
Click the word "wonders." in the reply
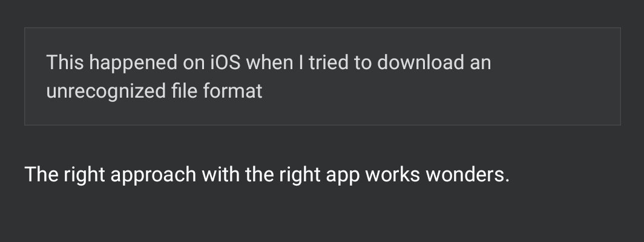tap(467, 175)
